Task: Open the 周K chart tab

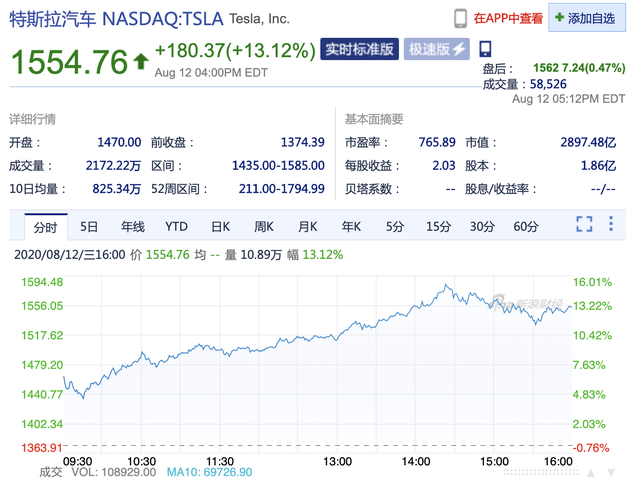Action: 264,227
